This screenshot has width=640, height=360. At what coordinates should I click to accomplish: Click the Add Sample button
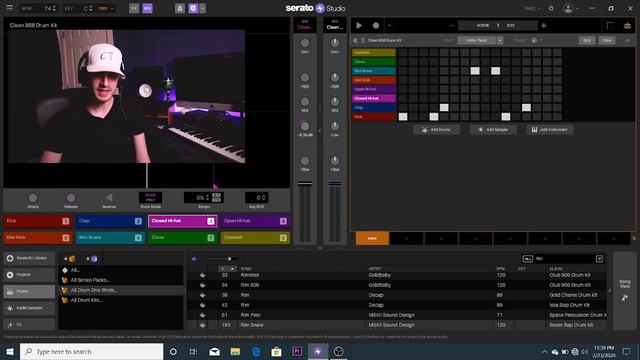pyautogui.click(x=493, y=130)
